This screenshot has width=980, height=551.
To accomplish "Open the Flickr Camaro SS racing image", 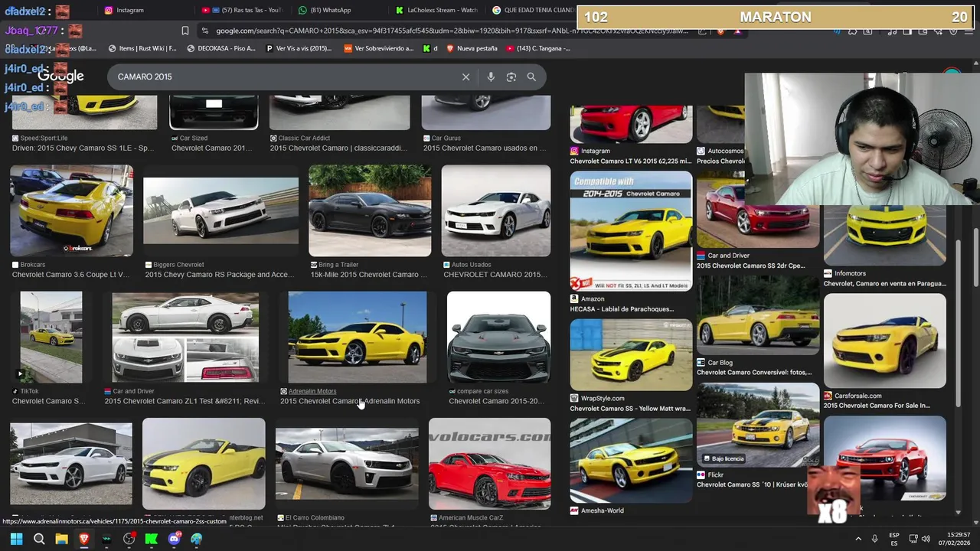I will click(758, 425).
